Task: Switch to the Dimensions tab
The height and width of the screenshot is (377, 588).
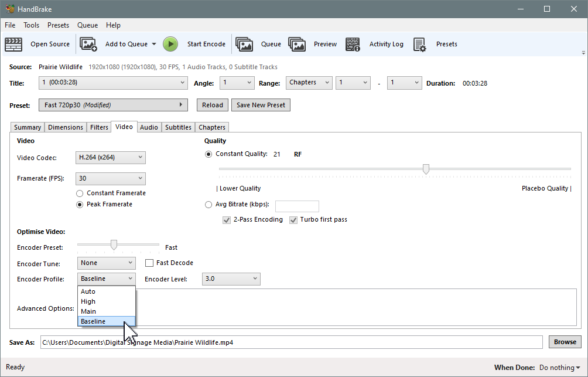Action: click(66, 127)
